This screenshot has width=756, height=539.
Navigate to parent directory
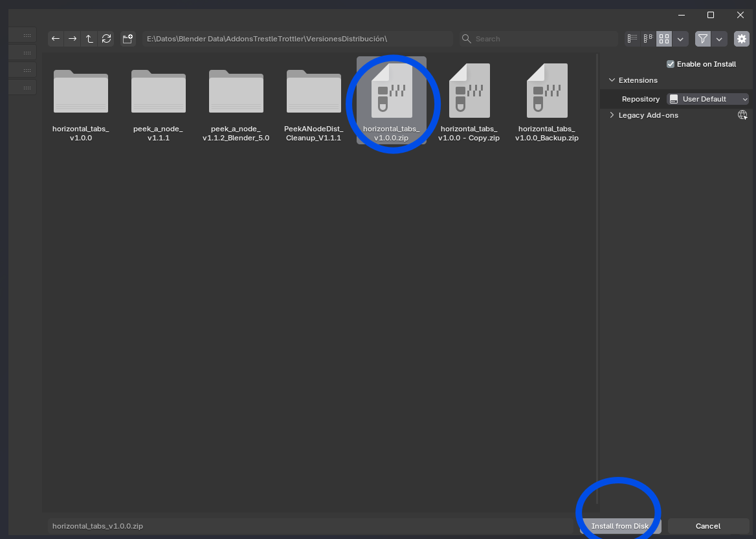coord(89,39)
